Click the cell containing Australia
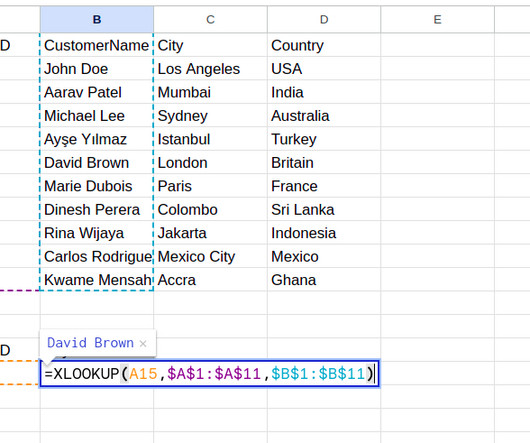Image resolution: width=530 pixels, height=443 pixels. pos(324,116)
